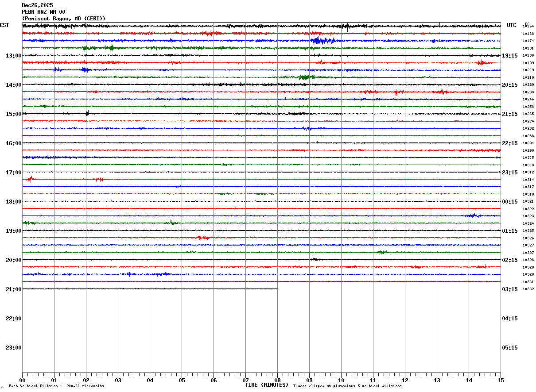Click the "03:15" UTC time label
The image size is (536, 392).
[x=510, y=289]
